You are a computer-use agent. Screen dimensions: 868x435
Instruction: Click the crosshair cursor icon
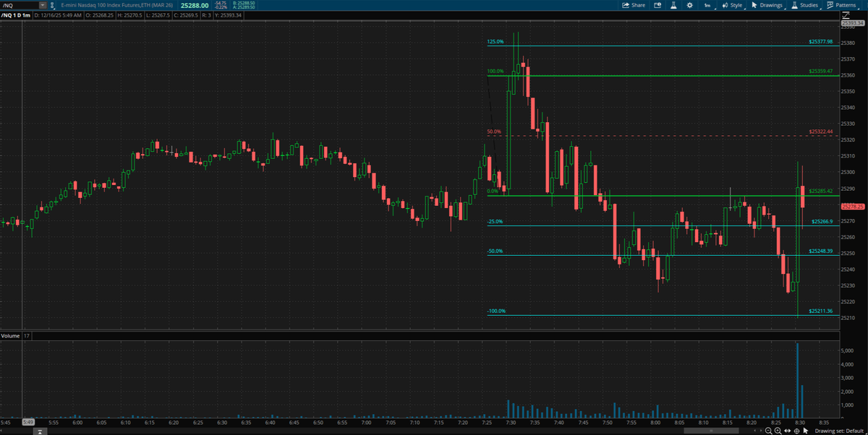coord(796,431)
